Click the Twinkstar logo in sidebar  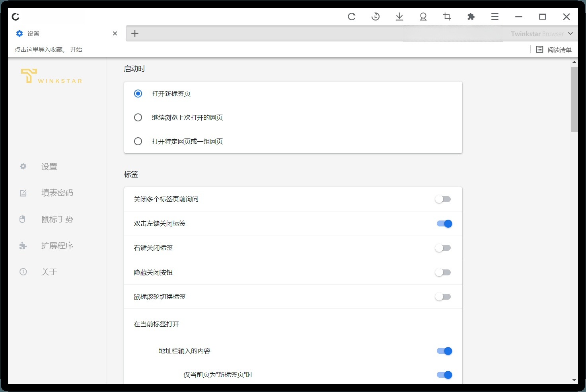pos(51,76)
